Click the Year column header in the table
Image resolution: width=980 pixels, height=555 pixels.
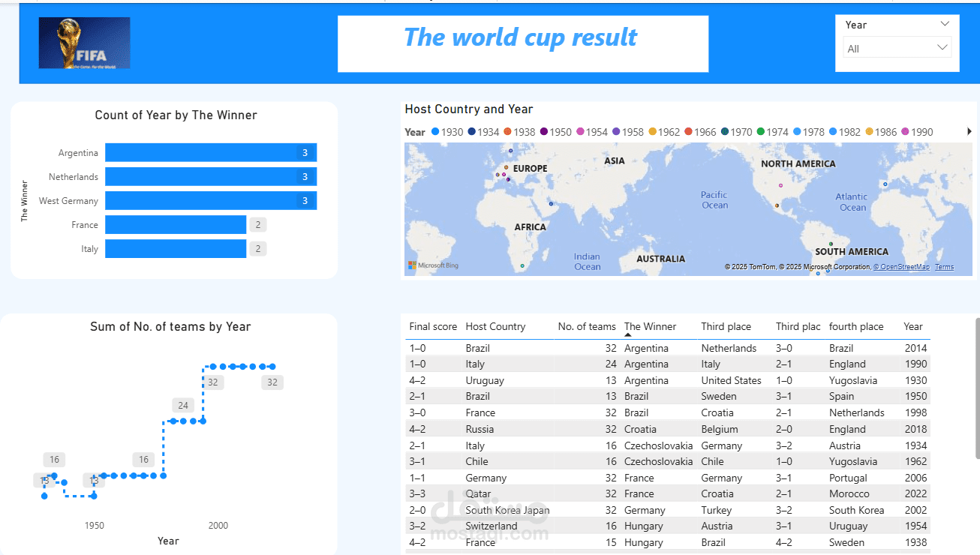[x=912, y=326]
